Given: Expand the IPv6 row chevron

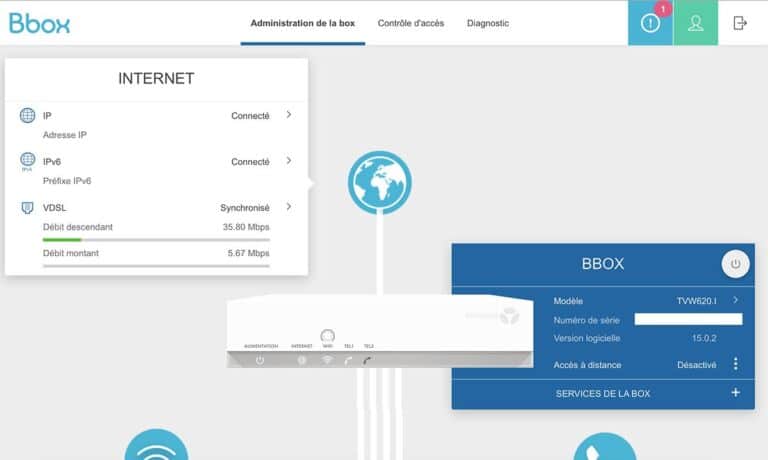Looking at the screenshot, I should pyautogui.click(x=289, y=161).
